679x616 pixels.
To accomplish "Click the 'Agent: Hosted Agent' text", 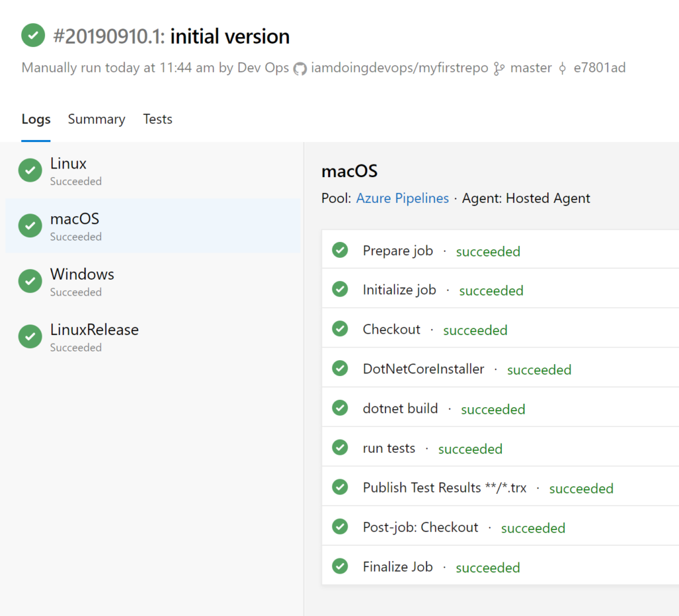I will (x=526, y=198).
